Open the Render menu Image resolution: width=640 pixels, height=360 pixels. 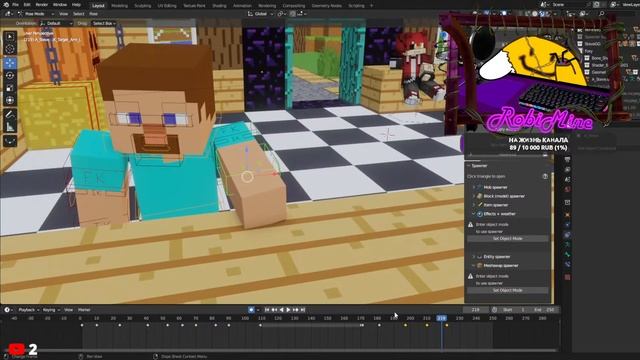click(x=42, y=5)
